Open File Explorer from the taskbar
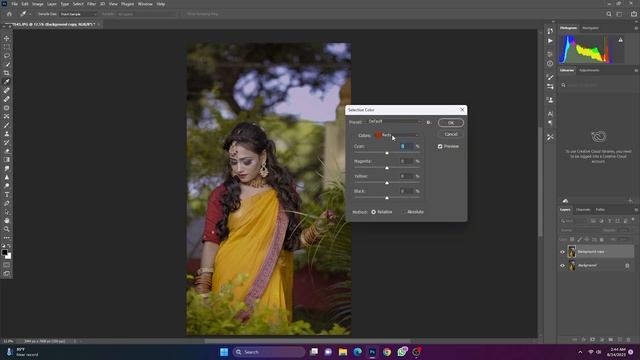The image size is (640, 360). pos(343,352)
